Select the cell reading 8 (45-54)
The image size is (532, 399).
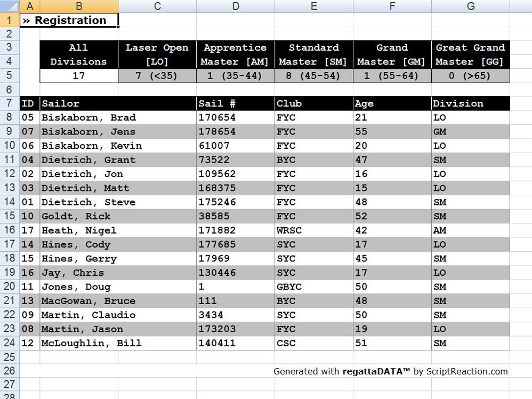[x=314, y=76]
